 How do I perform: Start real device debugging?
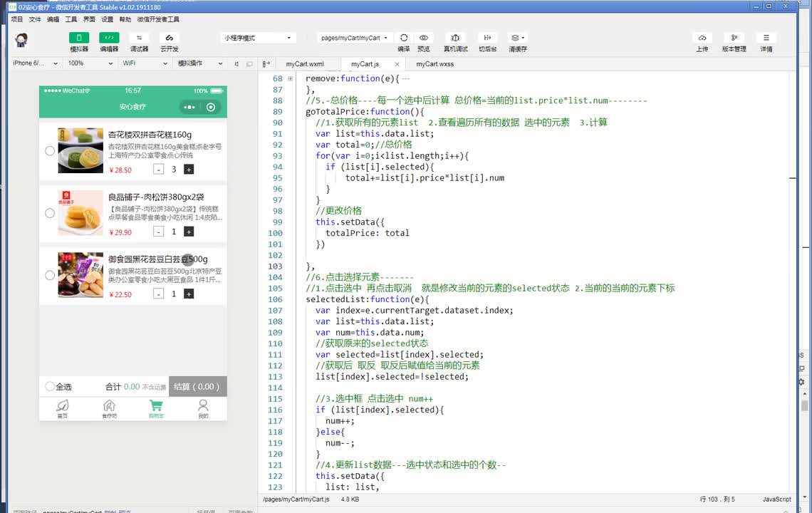[456, 38]
